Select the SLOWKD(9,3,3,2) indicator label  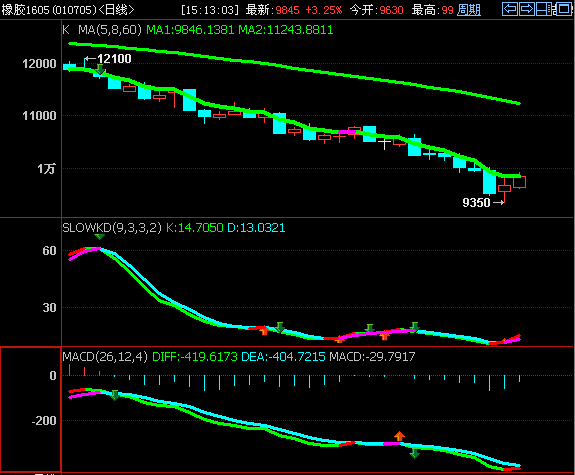[112, 228]
